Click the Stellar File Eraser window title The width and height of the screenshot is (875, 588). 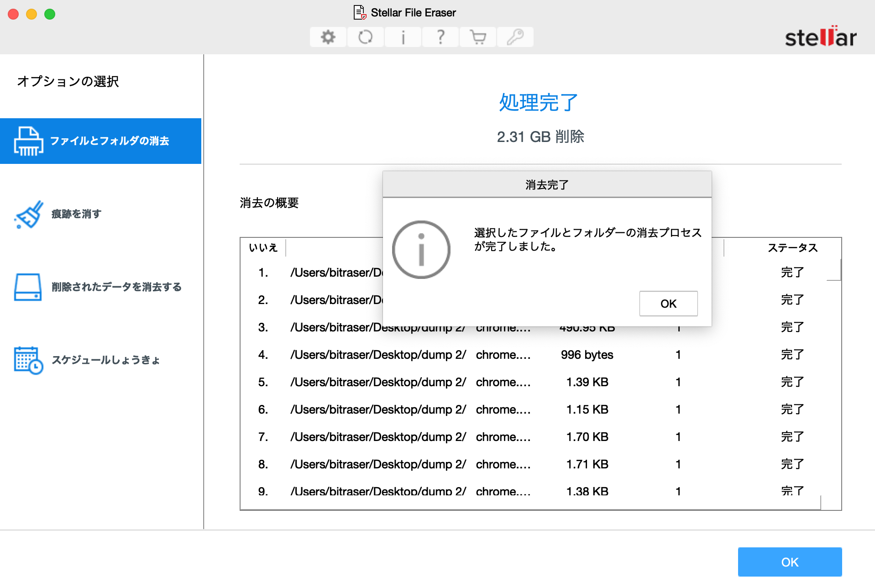413,12
